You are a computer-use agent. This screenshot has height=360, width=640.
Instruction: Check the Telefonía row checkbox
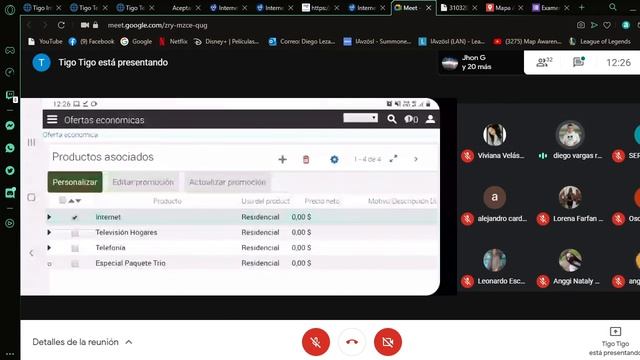75,248
